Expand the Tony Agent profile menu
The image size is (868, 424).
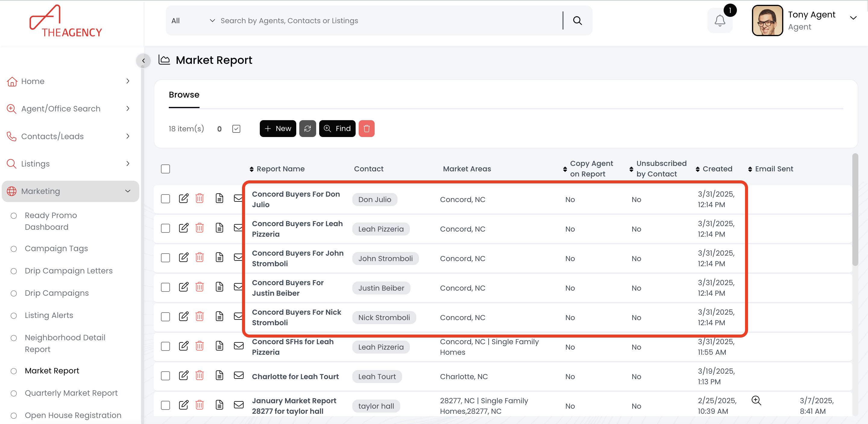point(853,18)
